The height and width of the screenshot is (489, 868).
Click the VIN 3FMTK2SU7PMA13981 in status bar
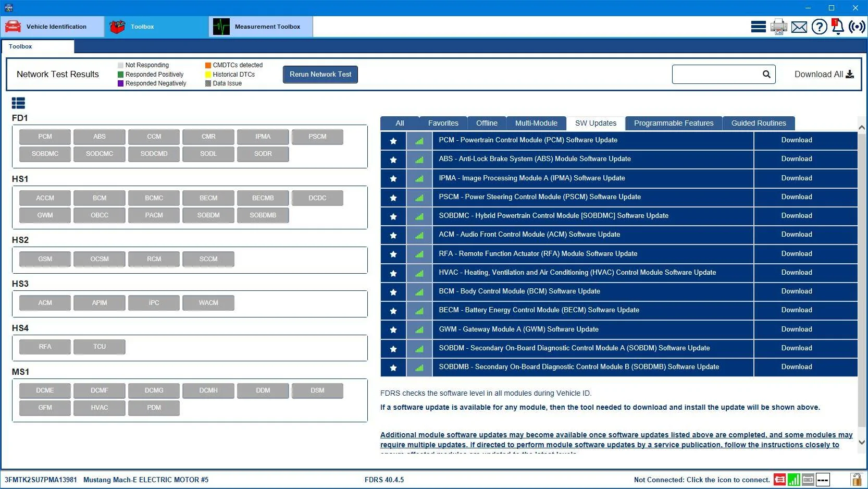(41, 480)
